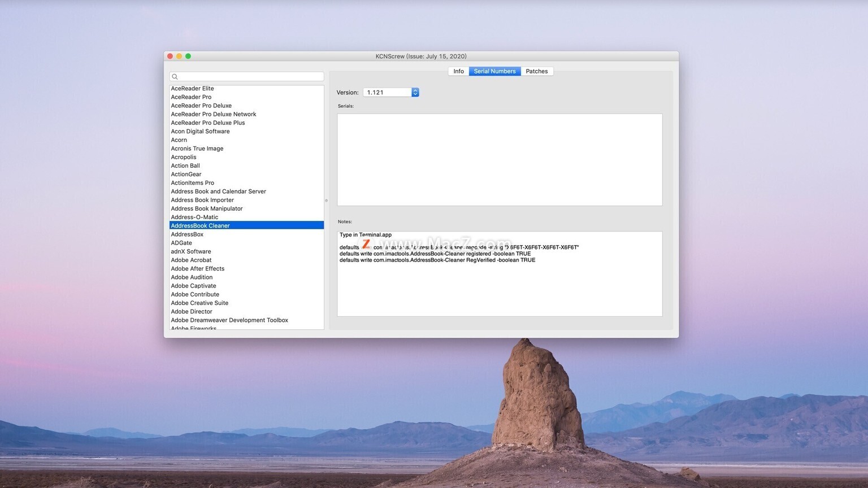Switch to the Info tab
The image size is (868, 488).
point(458,71)
